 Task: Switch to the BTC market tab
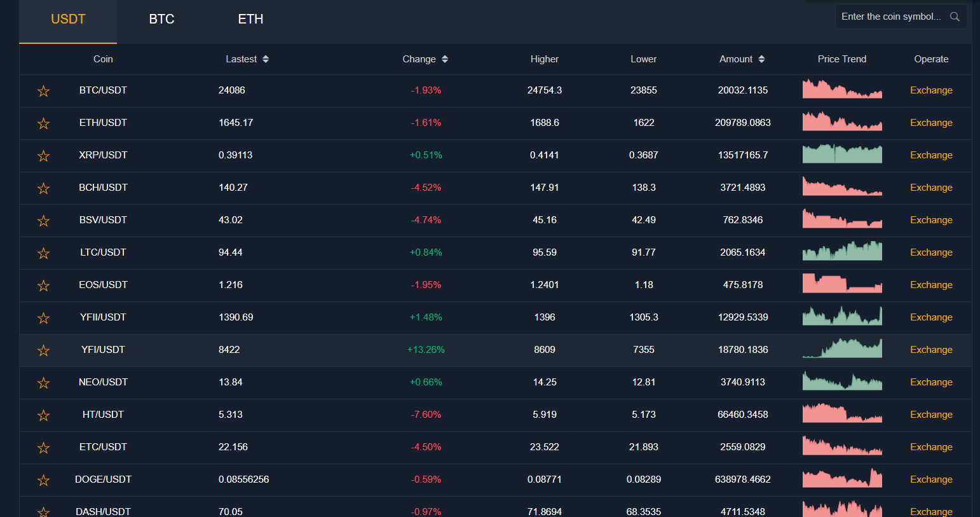161,19
